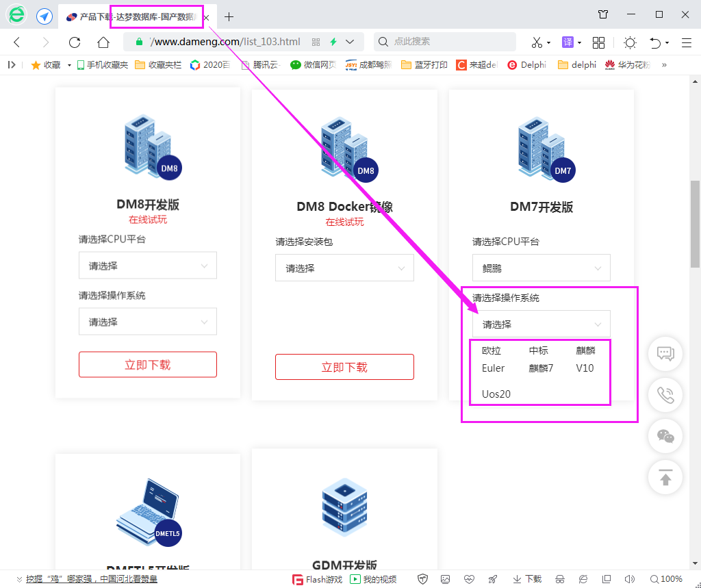The image size is (701, 588).
Task: Open the 腾讯云 bookmark
Action: pyautogui.click(x=261, y=65)
